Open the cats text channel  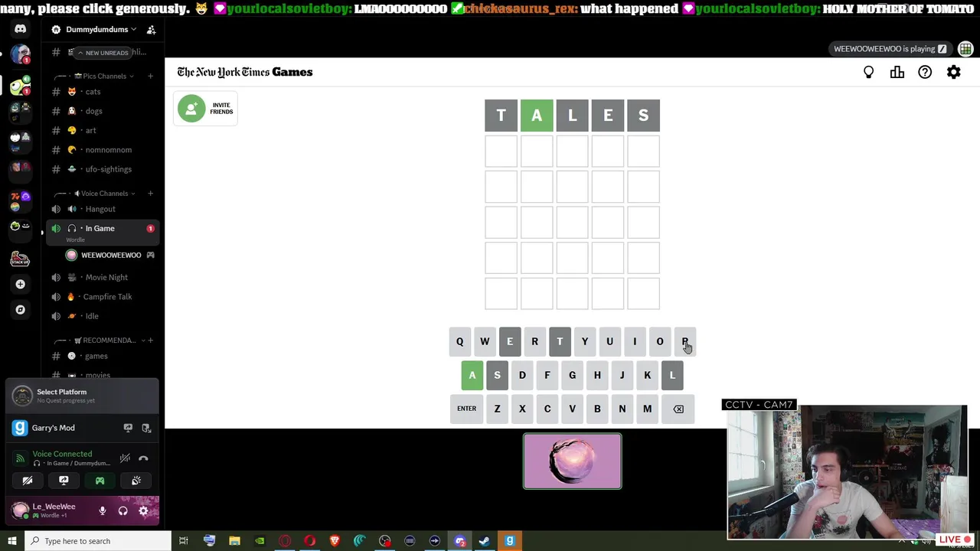click(103, 92)
